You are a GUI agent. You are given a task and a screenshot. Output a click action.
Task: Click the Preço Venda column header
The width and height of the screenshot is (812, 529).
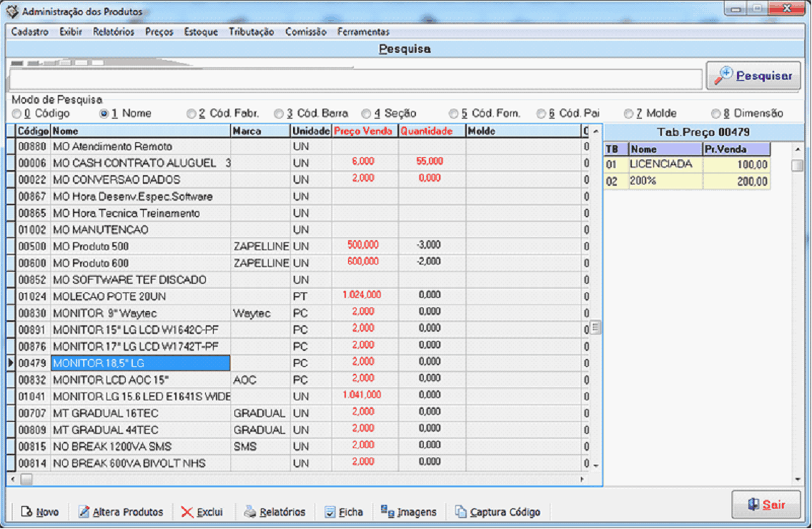(365, 132)
